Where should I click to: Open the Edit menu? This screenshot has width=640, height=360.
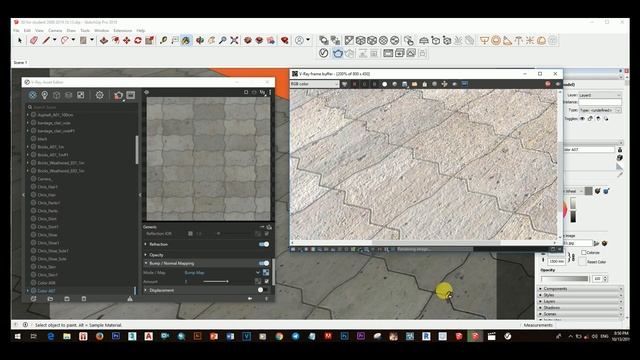click(27, 31)
